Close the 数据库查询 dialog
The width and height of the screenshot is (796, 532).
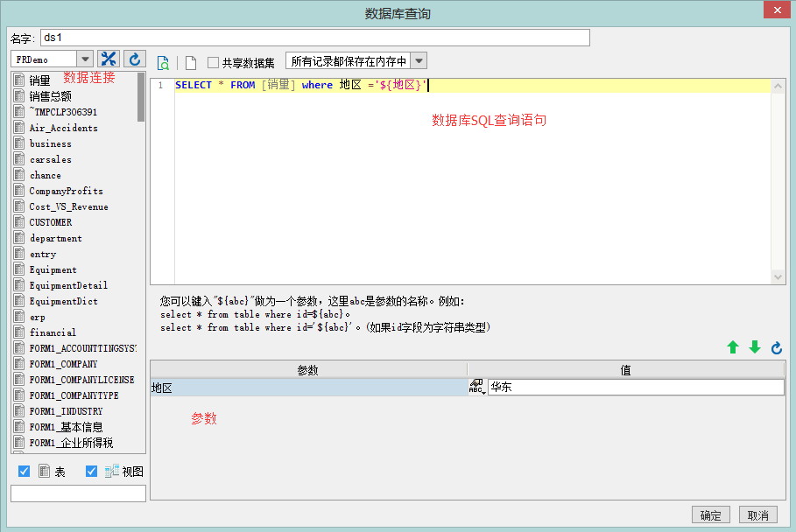778,10
